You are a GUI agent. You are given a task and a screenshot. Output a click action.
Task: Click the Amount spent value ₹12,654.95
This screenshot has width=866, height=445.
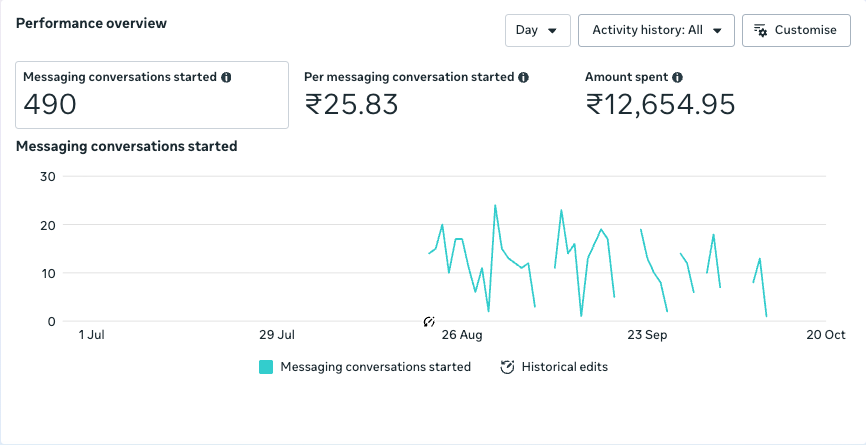coord(660,104)
